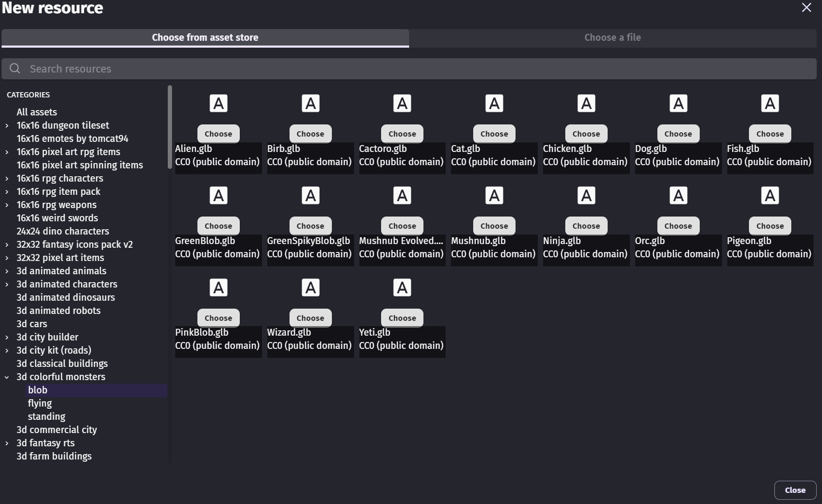Image resolution: width=822 pixels, height=504 pixels.
Task: Switch to Choose from asset store tab
Action: pos(205,38)
